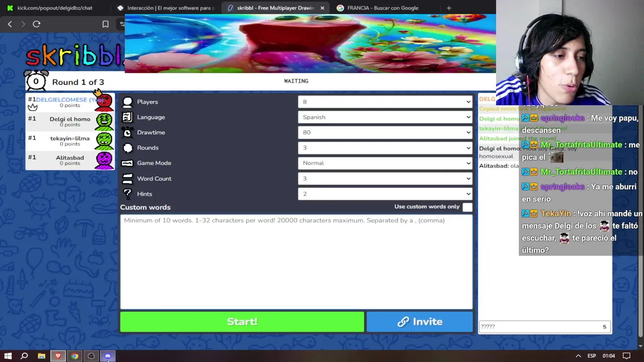Click the round timer clock icon
Screen dimensions: 644x362
tap(36, 81)
